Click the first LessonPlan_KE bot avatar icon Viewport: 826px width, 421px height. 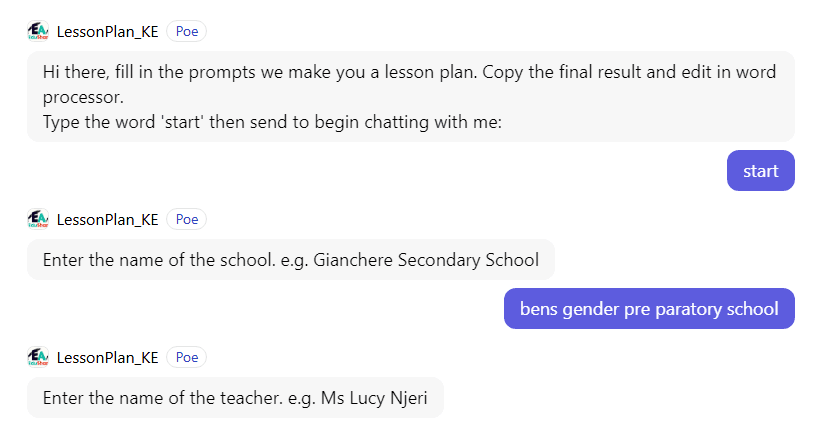tap(38, 31)
